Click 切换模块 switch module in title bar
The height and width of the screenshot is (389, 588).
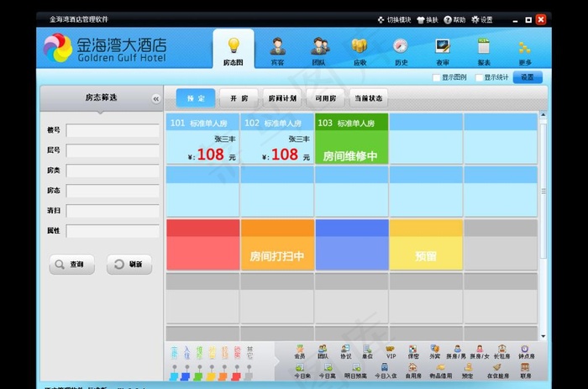tap(394, 20)
